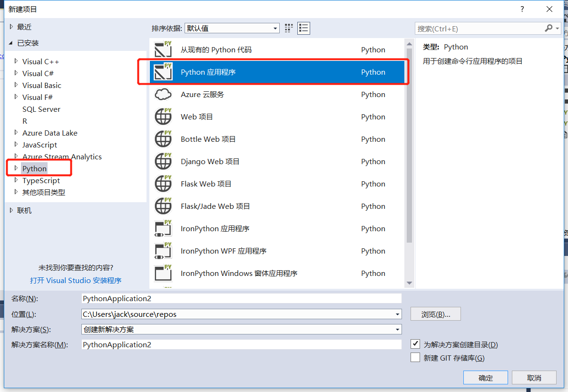Open the search options dropdown arrow
This screenshot has height=392, width=568.
pos(557,28)
